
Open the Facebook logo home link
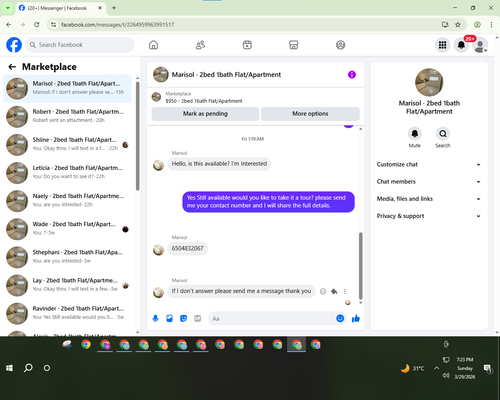14,45
